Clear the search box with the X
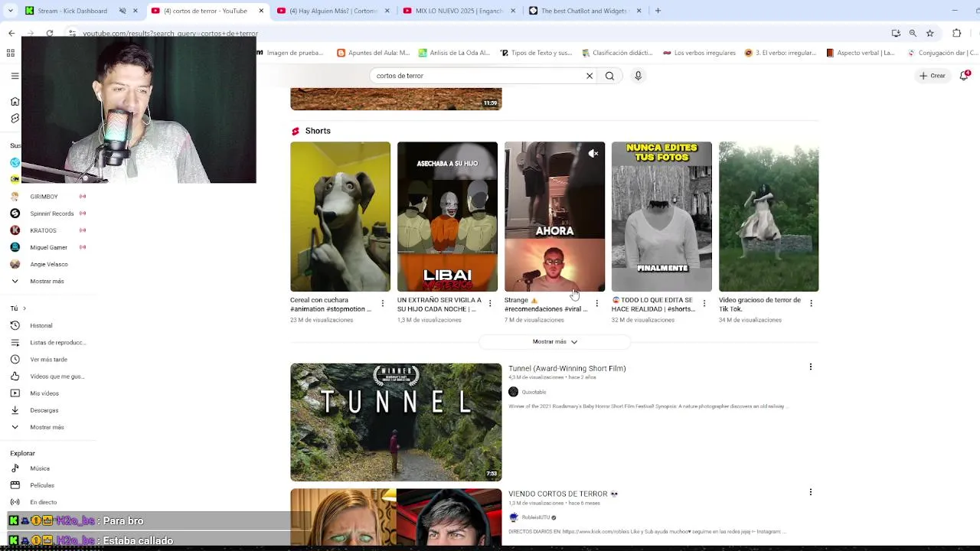The width and height of the screenshot is (980, 551). (x=590, y=76)
